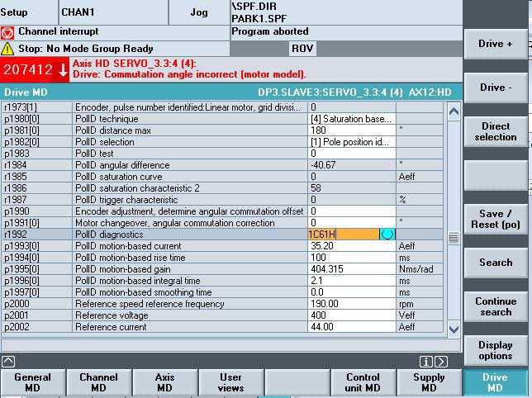The width and height of the screenshot is (532, 398).
Task: Switch to Supply MD tab
Action: (x=429, y=382)
